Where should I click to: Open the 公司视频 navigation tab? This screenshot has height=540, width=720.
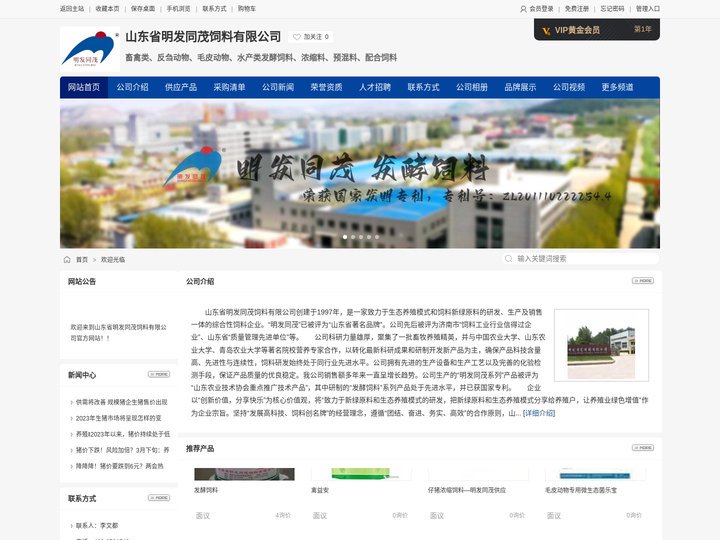[x=569, y=87]
